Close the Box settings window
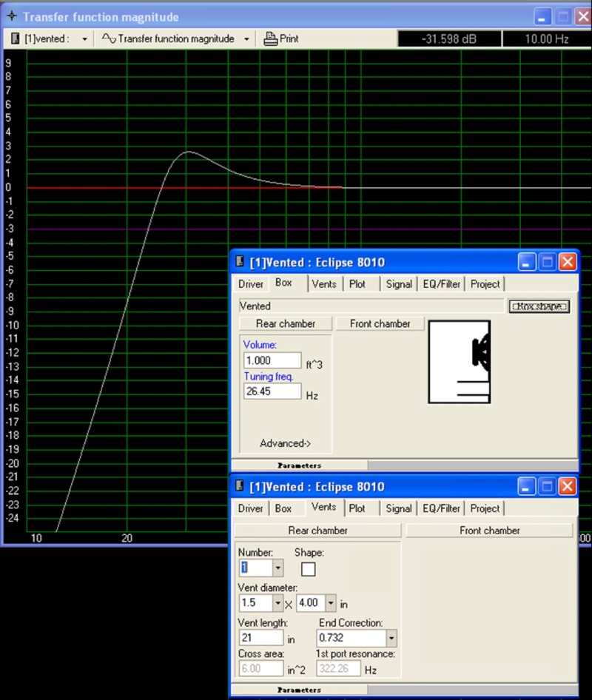The height and width of the screenshot is (700, 592). [x=568, y=262]
